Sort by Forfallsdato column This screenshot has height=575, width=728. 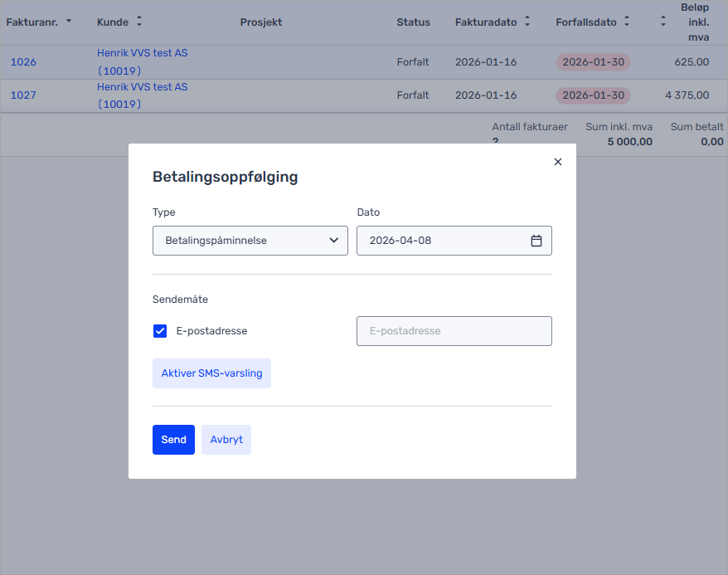click(x=626, y=22)
